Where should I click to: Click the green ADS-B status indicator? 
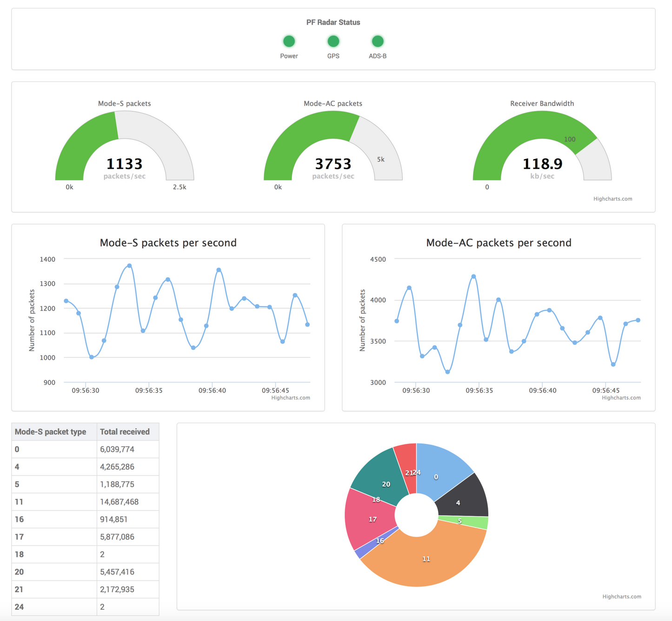pyautogui.click(x=377, y=41)
